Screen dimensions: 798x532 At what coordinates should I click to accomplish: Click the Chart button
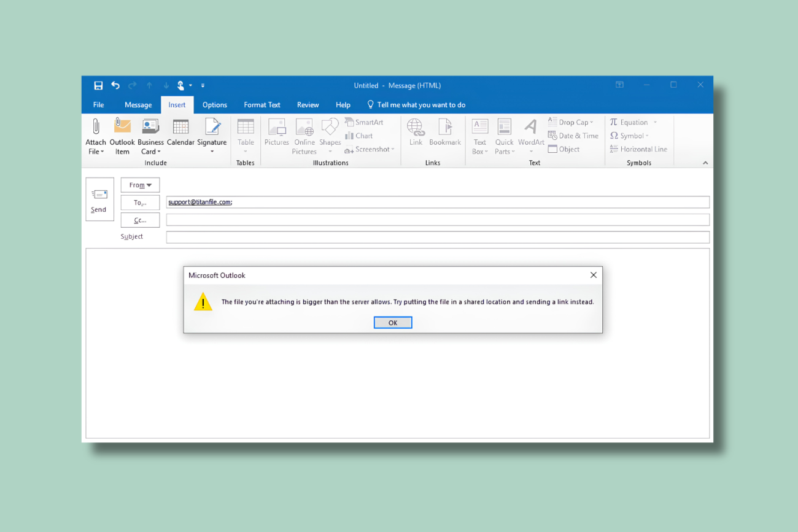coord(359,136)
